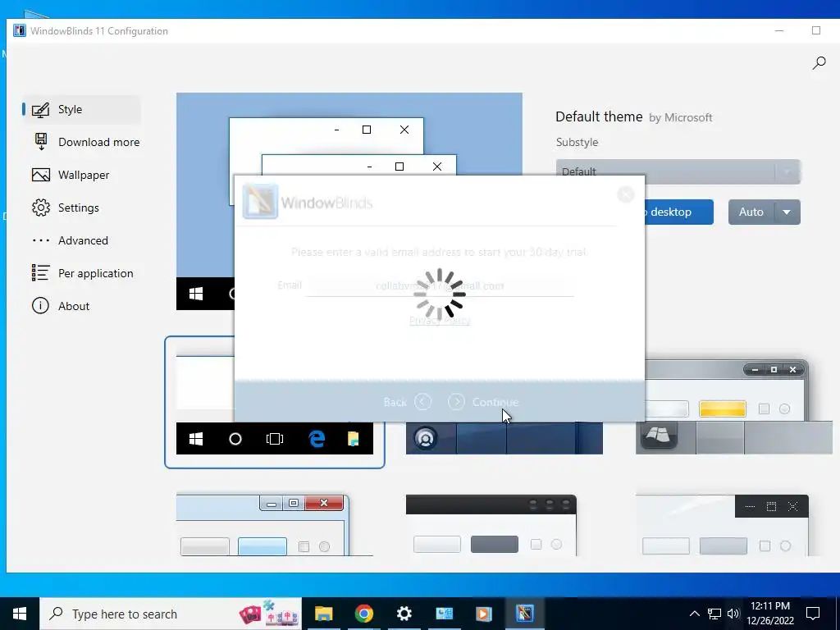
Task: Open the notification center icon
Action: click(x=813, y=614)
